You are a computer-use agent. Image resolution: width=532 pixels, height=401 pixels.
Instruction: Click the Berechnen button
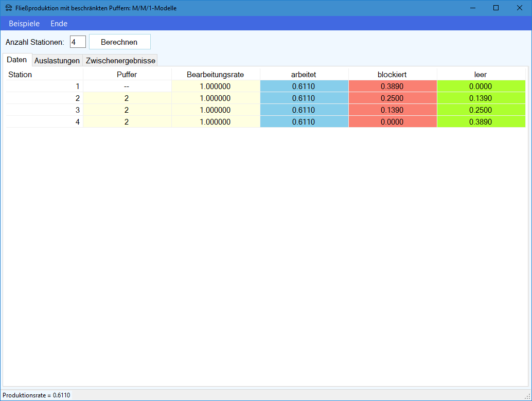pos(119,42)
